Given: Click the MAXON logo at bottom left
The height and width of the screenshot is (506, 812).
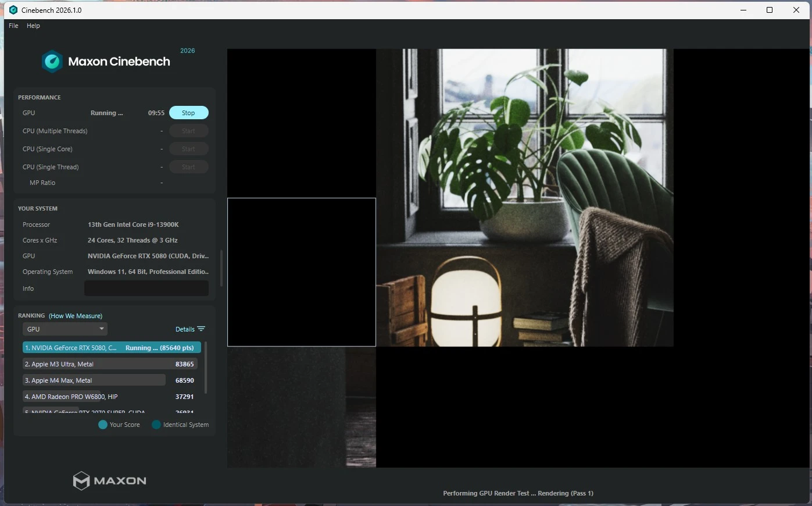Looking at the screenshot, I should tap(109, 480).
